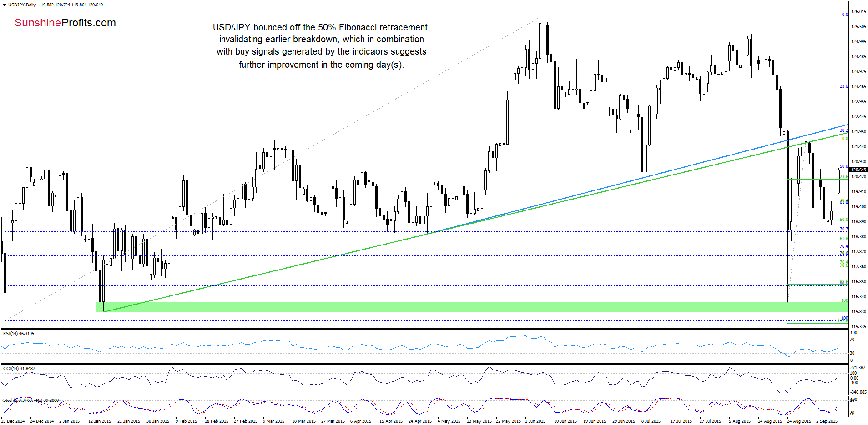Click the 118.380 price axis label
The width and height of the screenshot is (868, 425).
858,237
